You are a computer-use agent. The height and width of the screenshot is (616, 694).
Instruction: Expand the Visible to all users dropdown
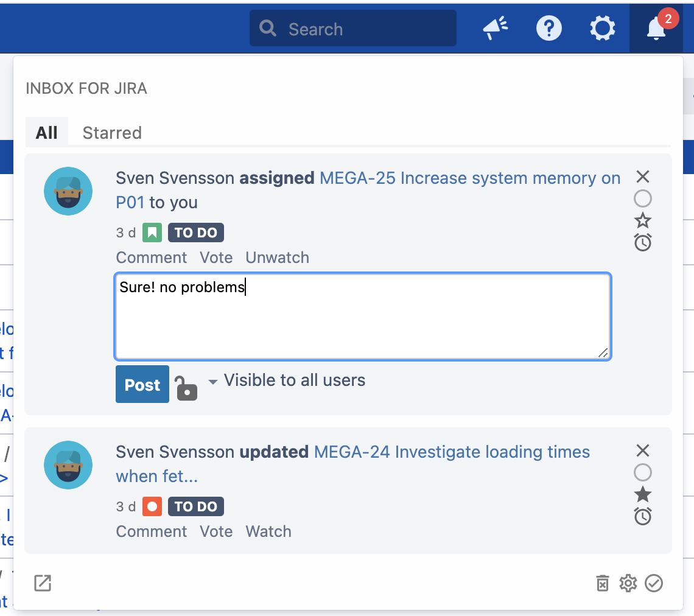(x=287, y=380)
